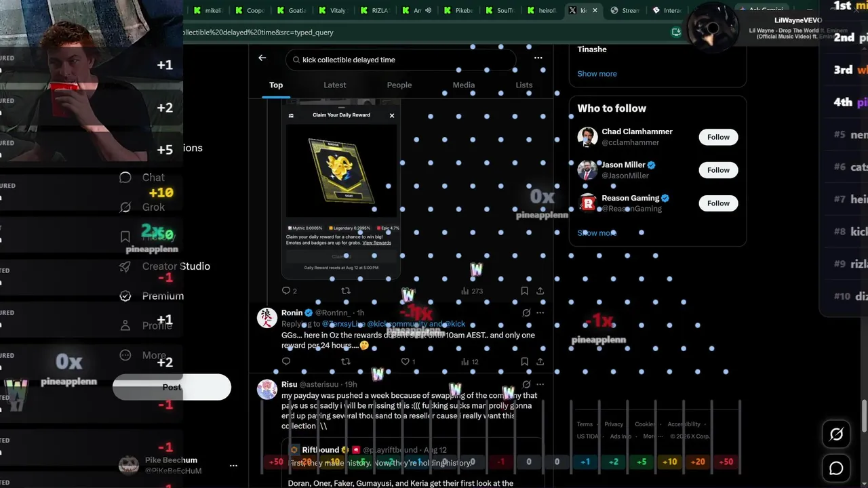View Ronin's post analytics with 12 views
The width and height of the screenshot is (868, 488).
pos(470,362)
